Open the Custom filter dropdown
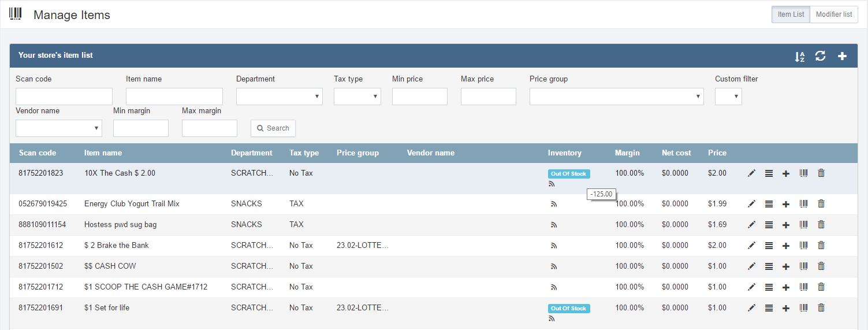Image resolution: width=868 pixels, height=330 pixels. point(728,97)
